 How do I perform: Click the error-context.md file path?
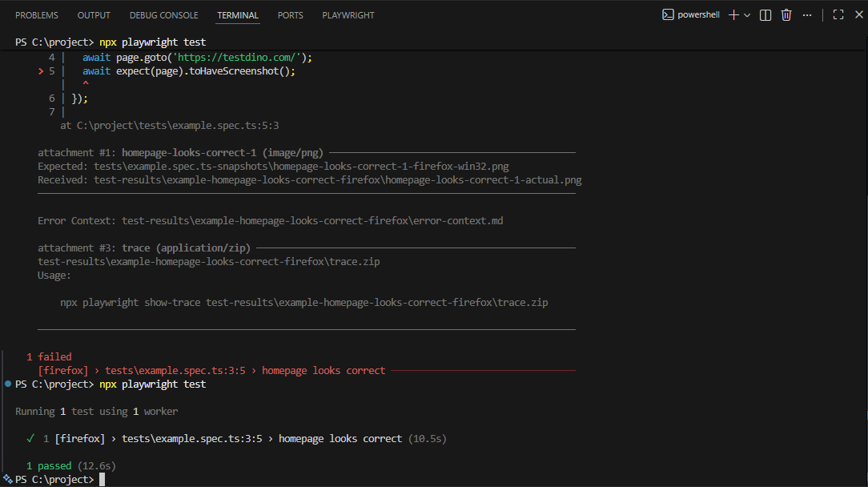coord(312,220)
